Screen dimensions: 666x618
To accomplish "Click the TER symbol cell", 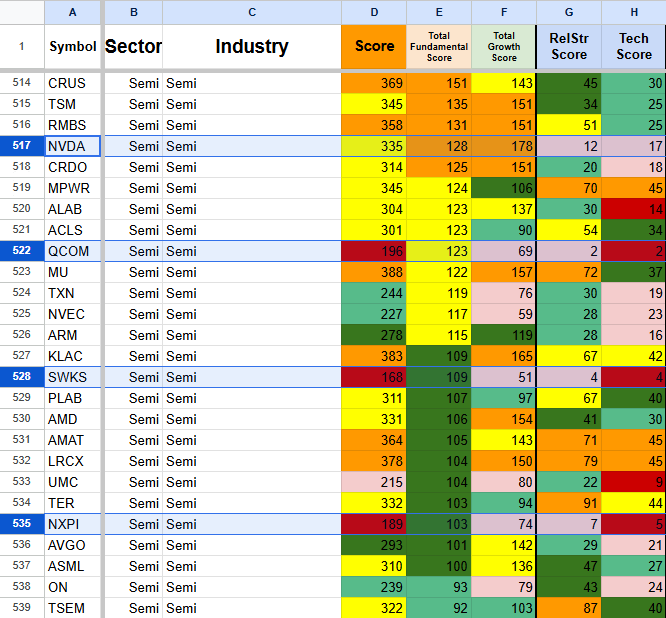I will tap(73, 503).
